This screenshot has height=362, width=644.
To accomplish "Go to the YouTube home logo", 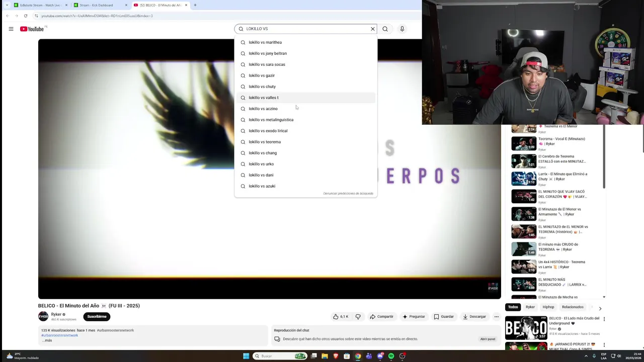I will coord(32,29).
